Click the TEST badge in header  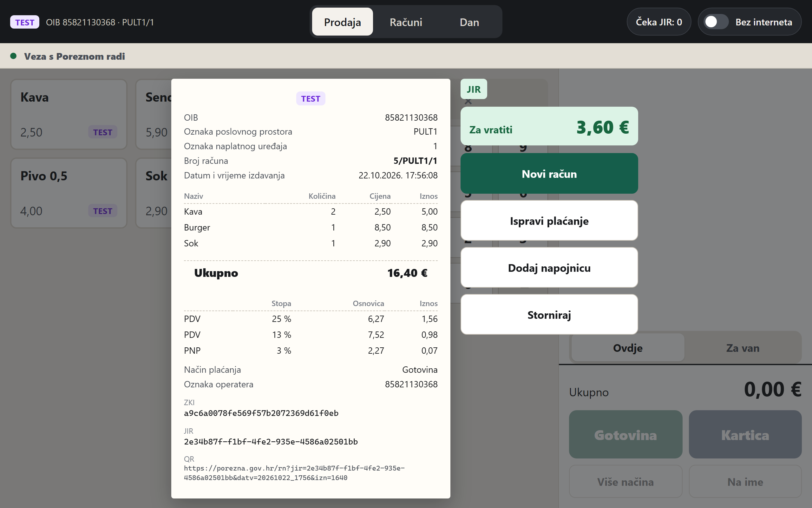coord(24,22)
